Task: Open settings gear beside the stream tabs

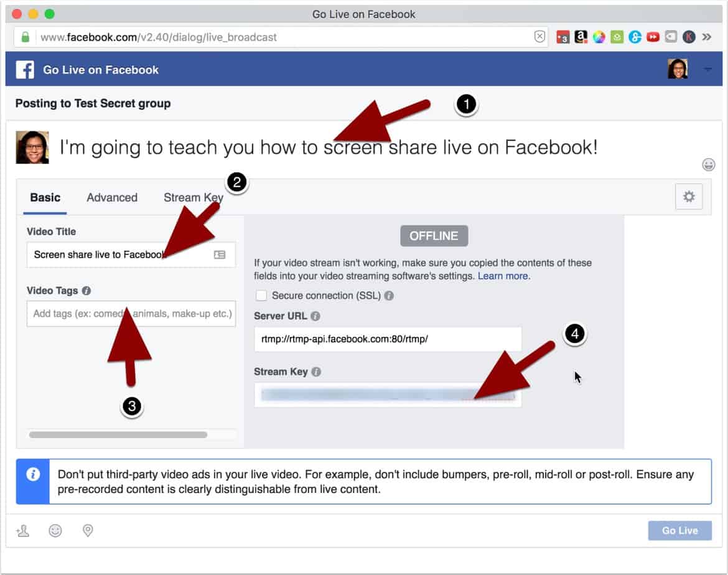Action: pyautogui.click(x=689, y=197)
